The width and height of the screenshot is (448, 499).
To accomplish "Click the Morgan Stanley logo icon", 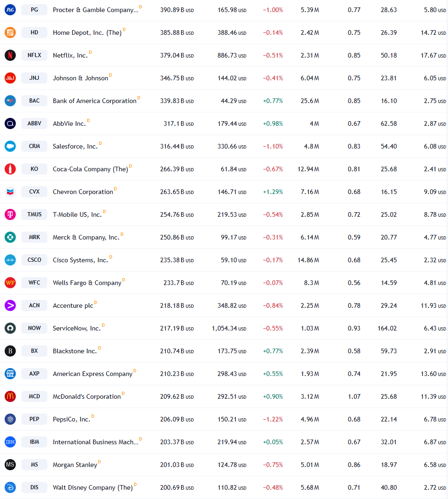I will coord(10,465).
